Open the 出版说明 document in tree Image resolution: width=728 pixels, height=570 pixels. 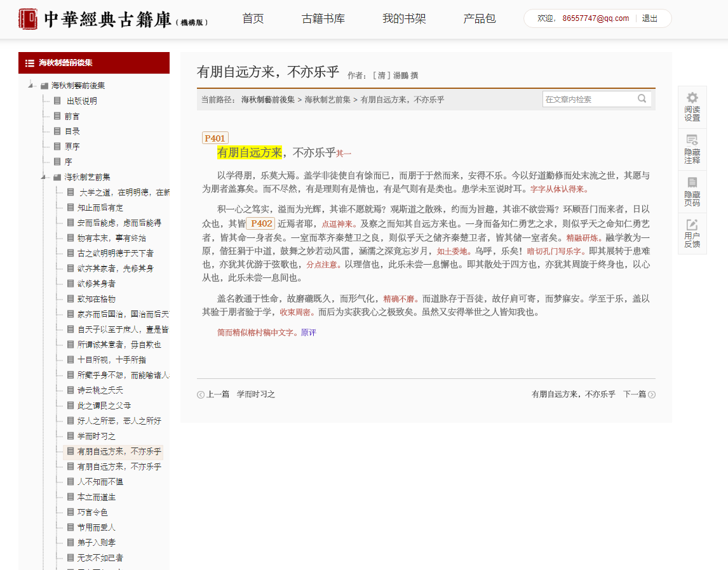point(81,101)
